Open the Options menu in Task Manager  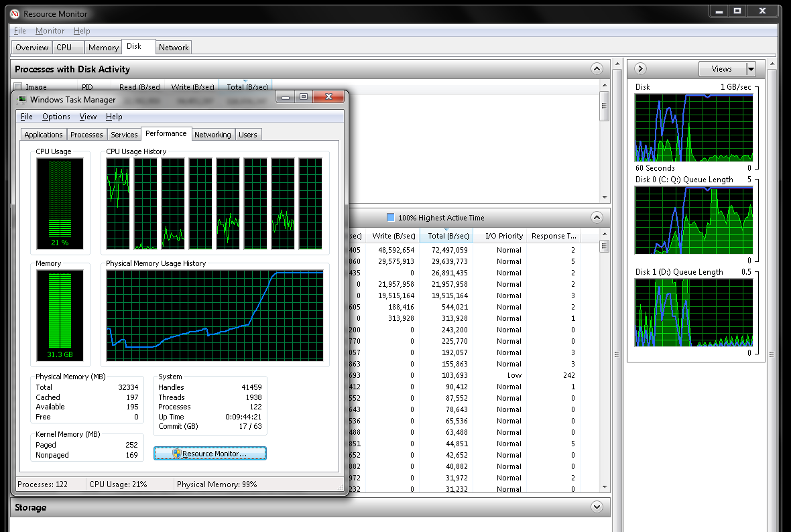[x=56, y=117]
